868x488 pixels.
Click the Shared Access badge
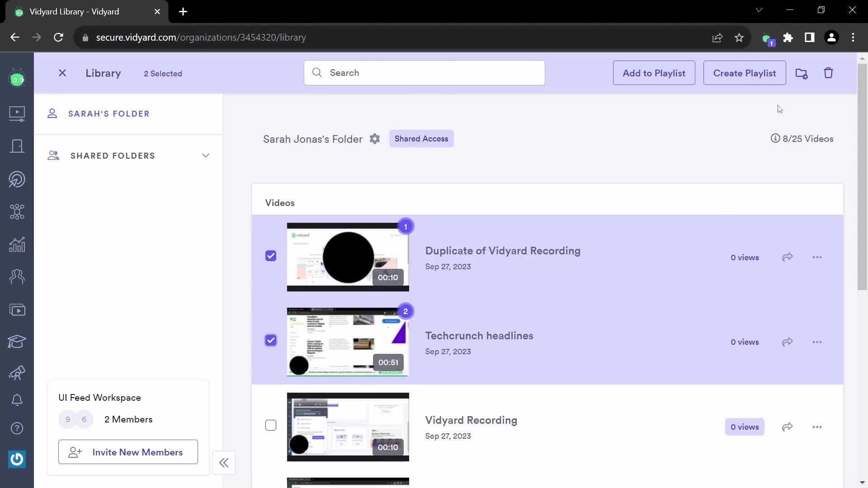pyautogui.click(x=421, y=139)
